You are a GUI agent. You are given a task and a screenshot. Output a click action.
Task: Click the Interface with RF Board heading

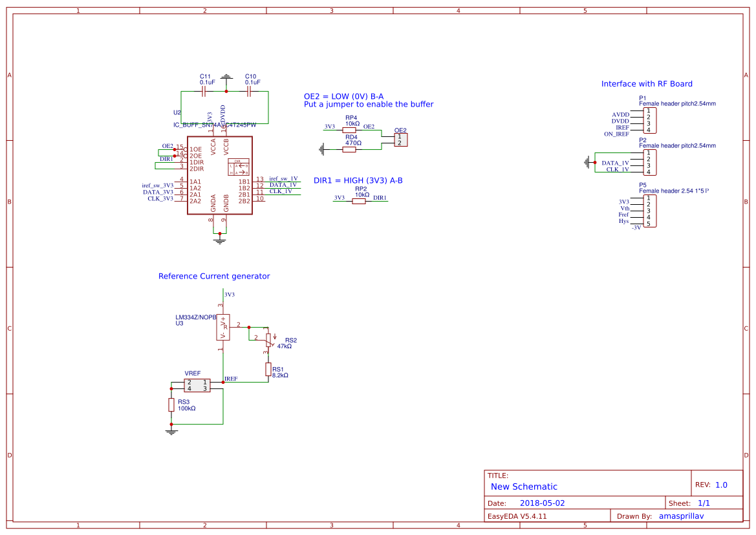pyautogui.click(x=647, y=83)
